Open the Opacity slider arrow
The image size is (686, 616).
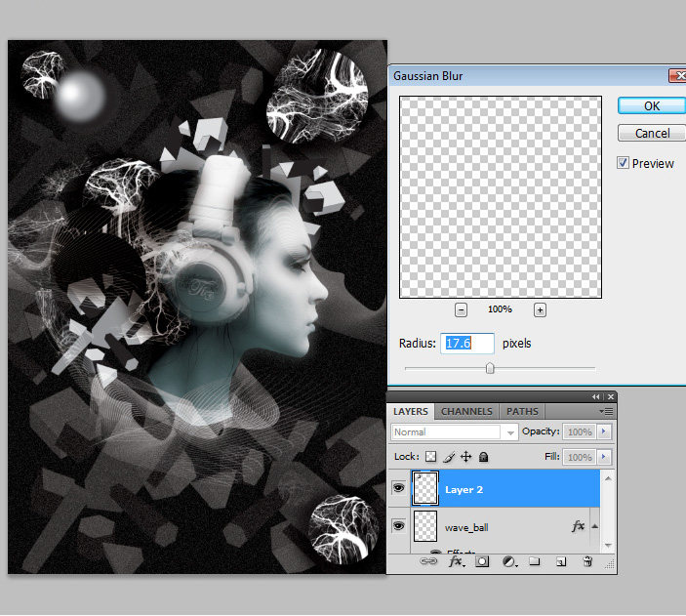tap(605, 431)
